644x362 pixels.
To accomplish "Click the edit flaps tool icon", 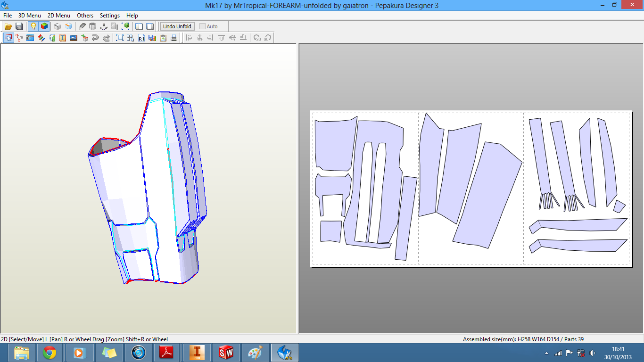I will pyautogui.click(x=52, y=38).
